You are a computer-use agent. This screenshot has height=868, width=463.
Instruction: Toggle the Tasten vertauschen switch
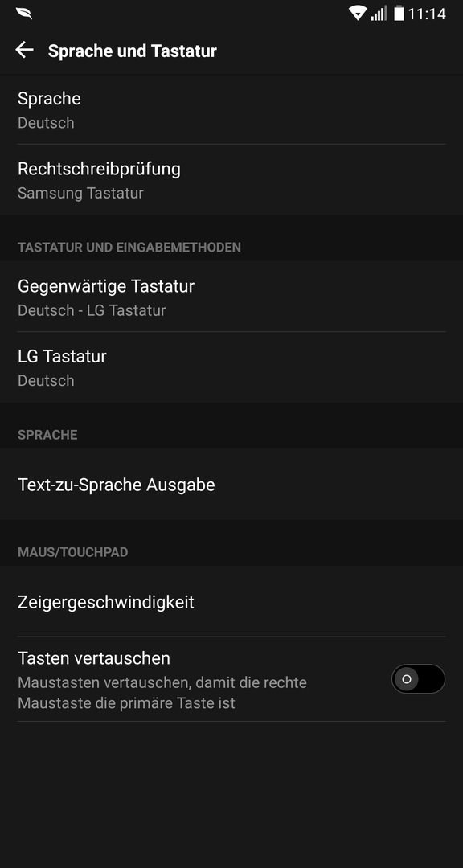(418, 678)
